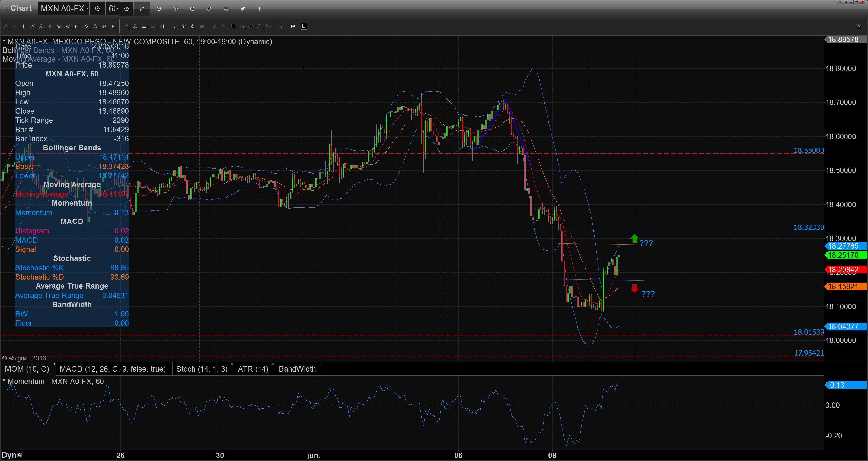This screenshot has width=868, height=461.
Task: Select the pitchfork drawing tool
Action: pos(50,26)
